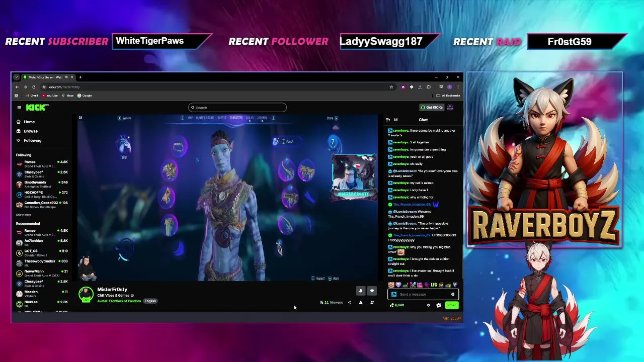Click the user icon next to report
Image resolution: width=644 pixels, height=362 pixels.
click(x=372, y=303)
